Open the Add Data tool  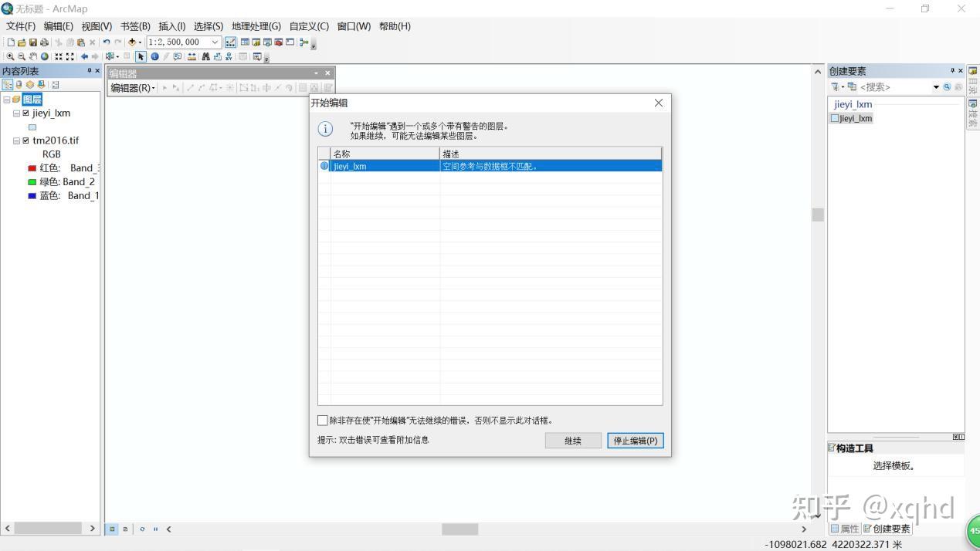click(x=132, y=42)
